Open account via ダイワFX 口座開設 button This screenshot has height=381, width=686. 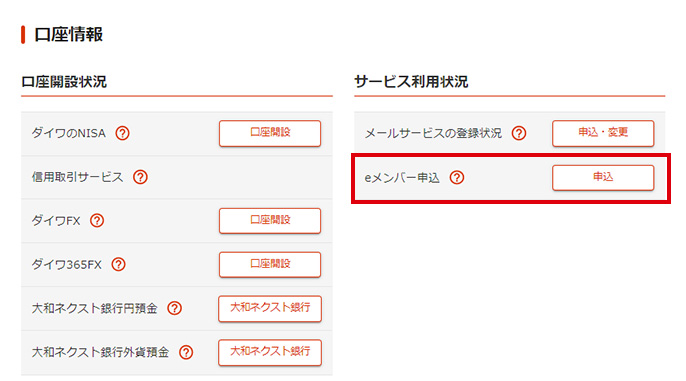point(270,220)
